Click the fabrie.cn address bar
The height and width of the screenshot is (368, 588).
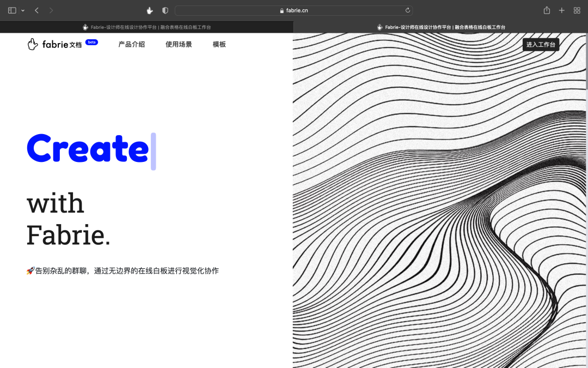[293, 10]
